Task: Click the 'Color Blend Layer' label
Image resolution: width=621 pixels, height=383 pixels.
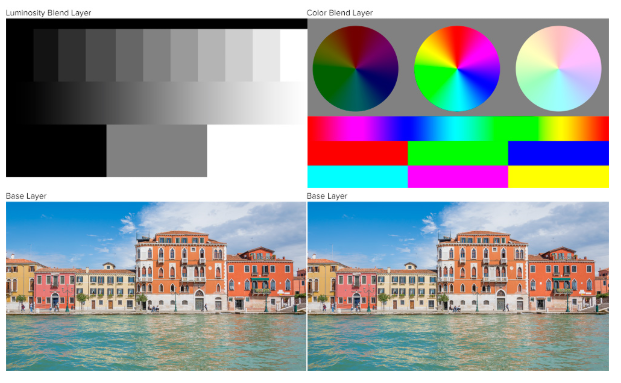Action: tap(340, 13)
